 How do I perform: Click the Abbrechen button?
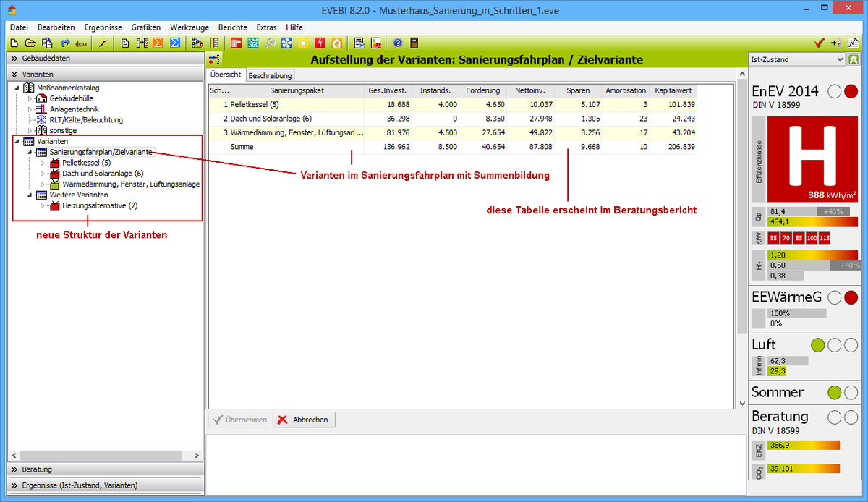pos(304,420)
